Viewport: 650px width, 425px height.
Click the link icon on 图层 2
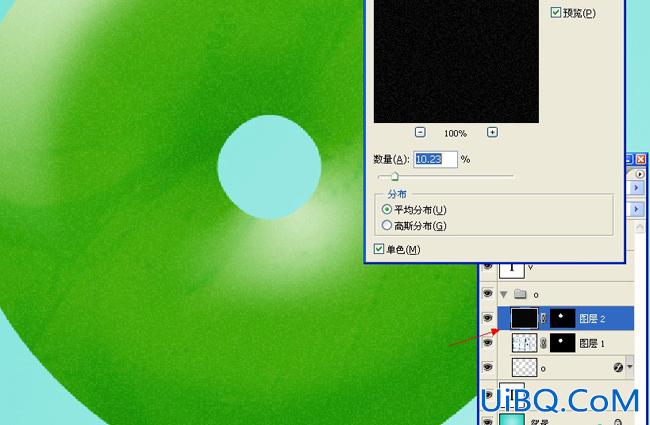[x=544, y=318]
